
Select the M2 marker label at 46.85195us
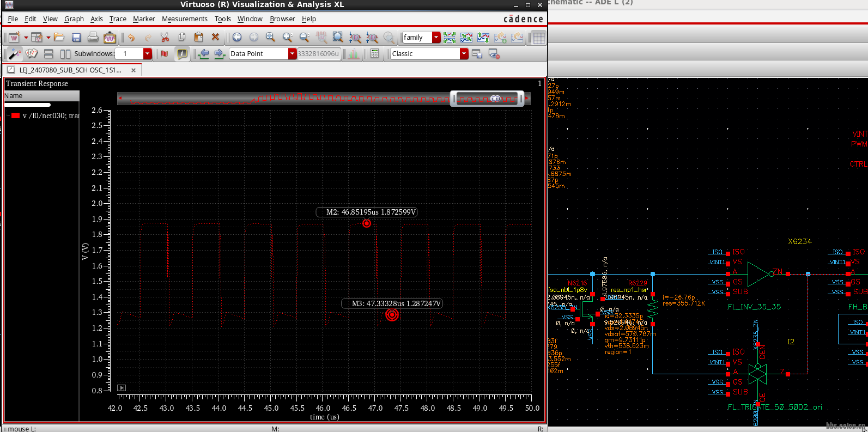click(367, 212)
